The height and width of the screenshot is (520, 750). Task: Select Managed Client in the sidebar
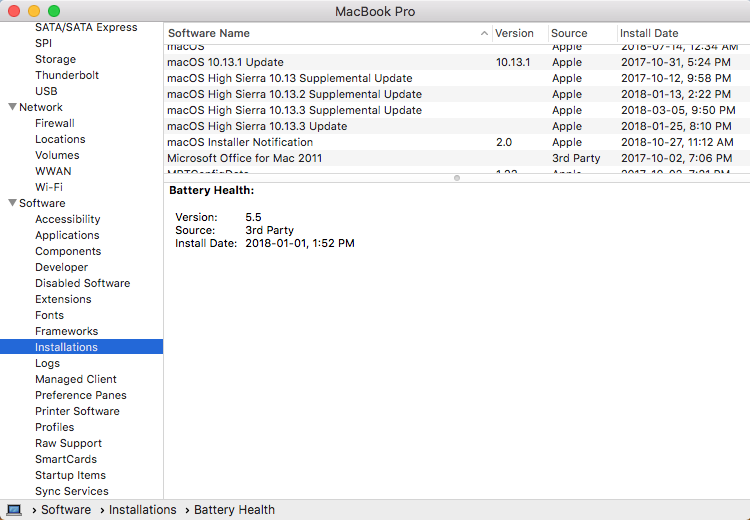point(76,379)
